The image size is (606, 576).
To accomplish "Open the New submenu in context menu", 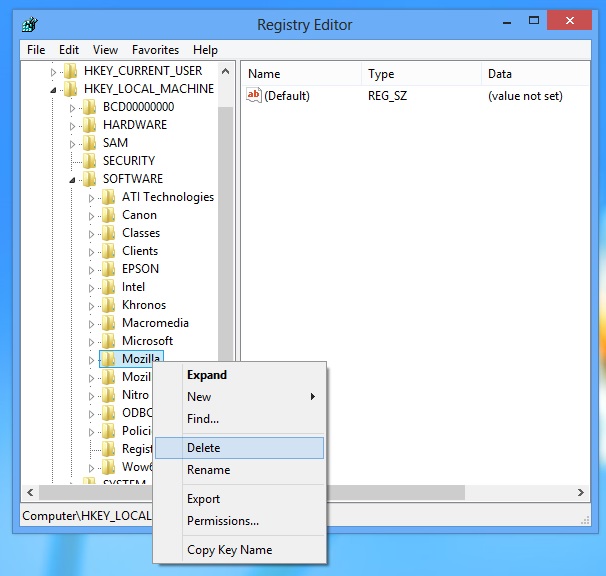I will click(x=239, y=397).
